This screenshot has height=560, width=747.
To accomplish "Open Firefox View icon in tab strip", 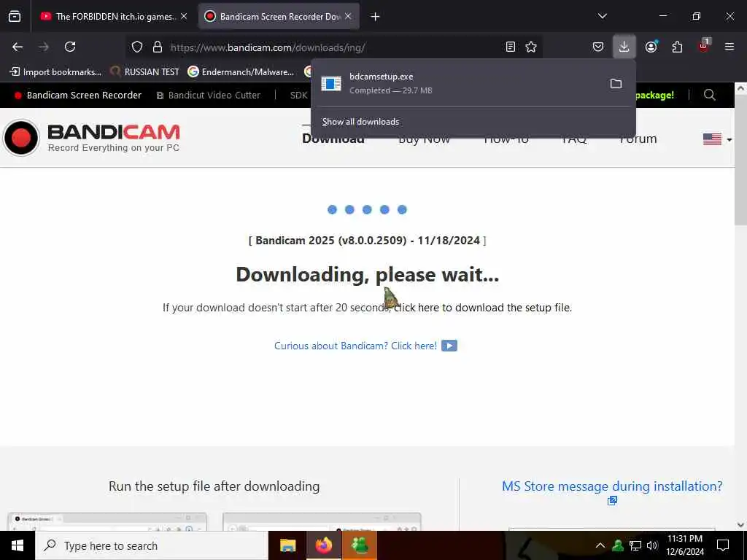I will tap(15, 17).
